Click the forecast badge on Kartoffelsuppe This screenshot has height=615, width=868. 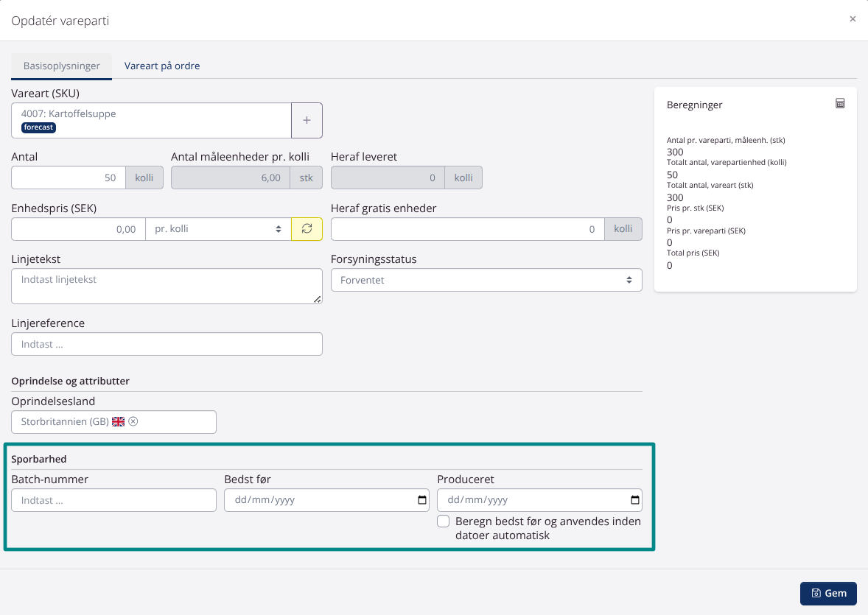pyautogui.click(x=39, y=127)
